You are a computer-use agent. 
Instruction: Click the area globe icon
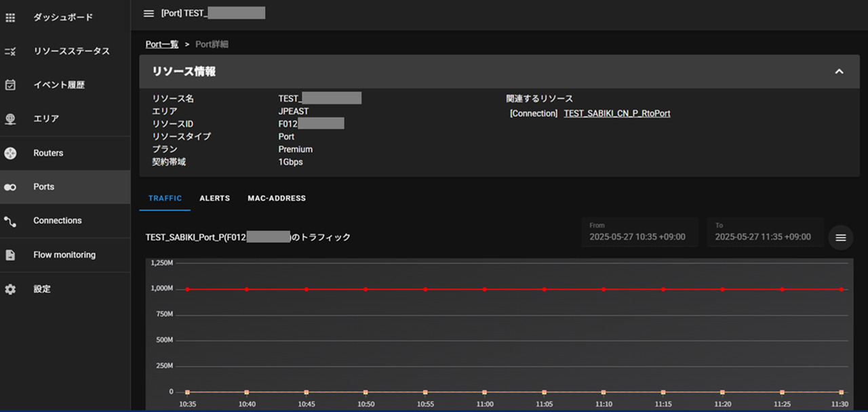pyautogui.click(x=10, y=119)
